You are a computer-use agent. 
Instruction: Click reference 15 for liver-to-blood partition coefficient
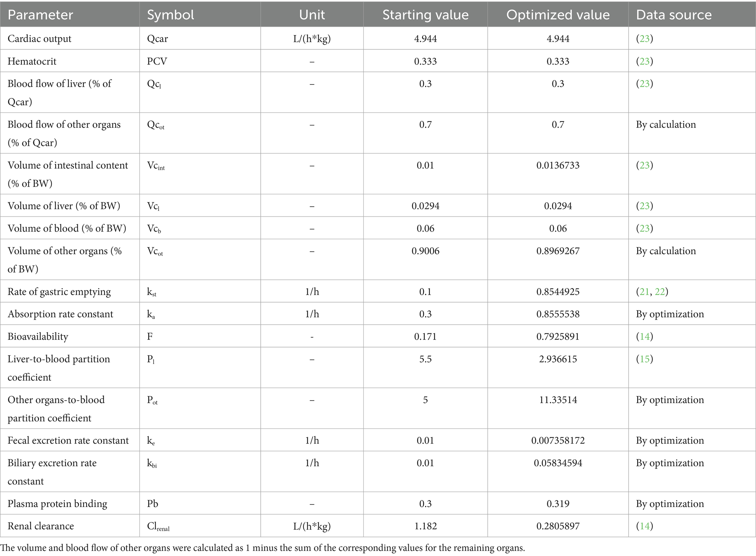coord(645,359)
